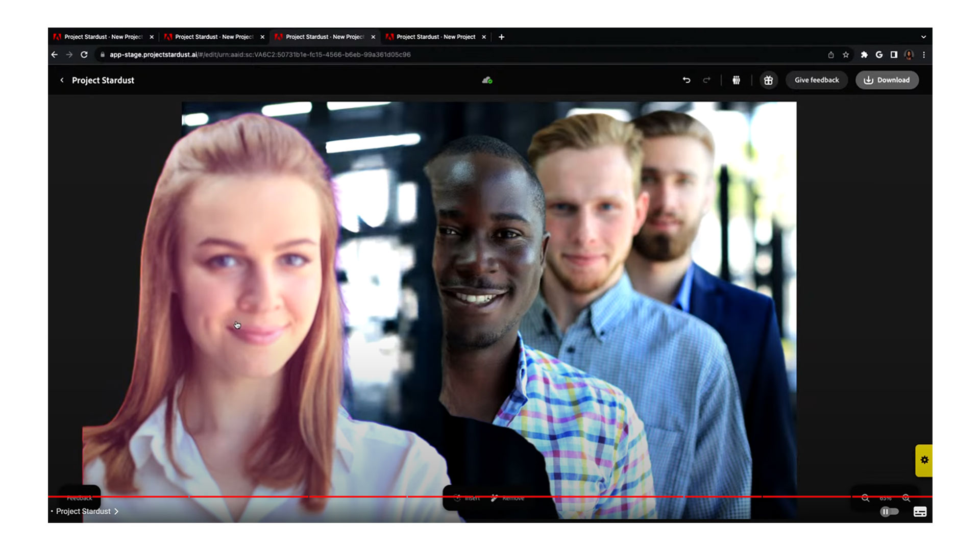The image size is (980, 551).
Task: Click the Give feedback button
Action: (816, 80)
